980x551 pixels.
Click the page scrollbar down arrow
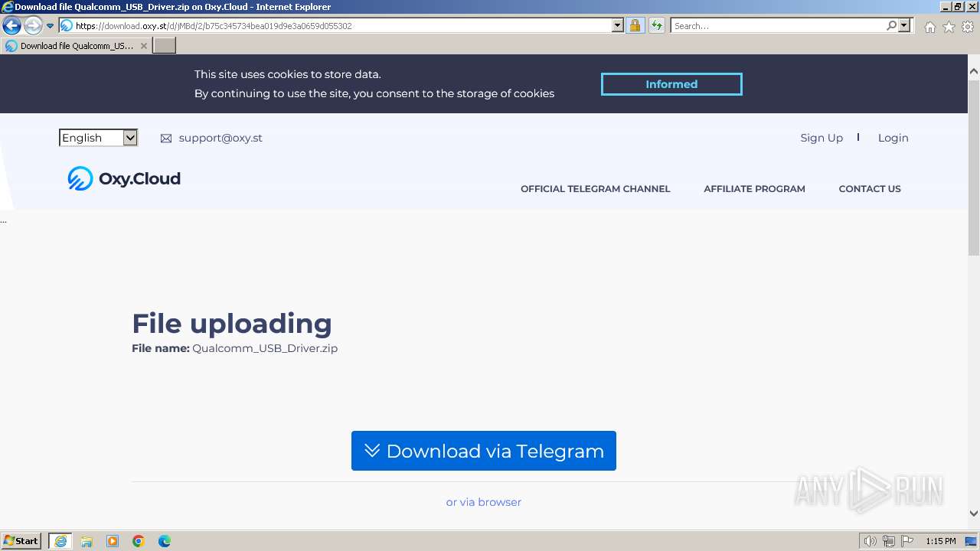point(974,514)
